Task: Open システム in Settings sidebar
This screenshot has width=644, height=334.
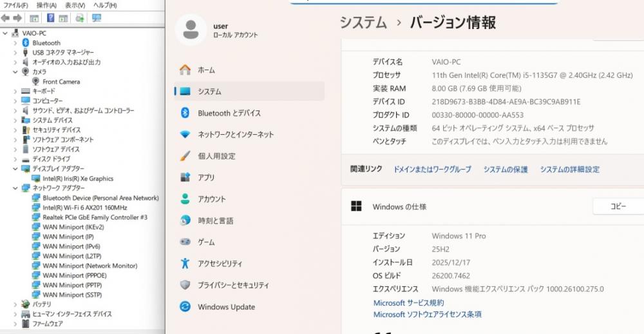Action: pos(249,92)
